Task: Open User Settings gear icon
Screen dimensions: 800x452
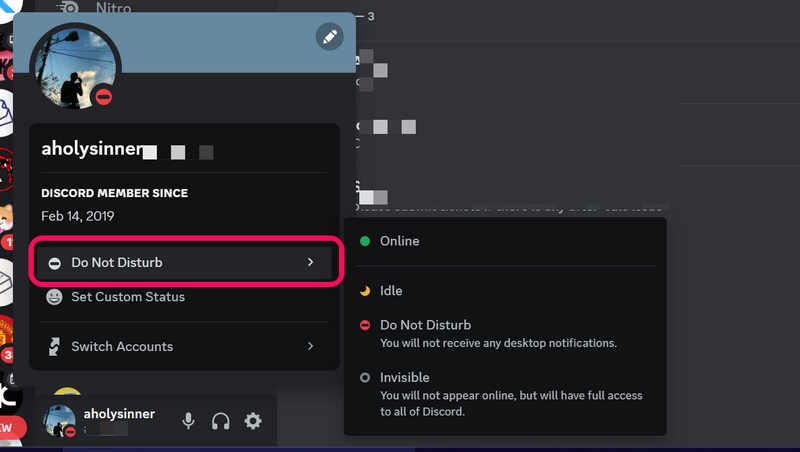Action: click(253, 421)
